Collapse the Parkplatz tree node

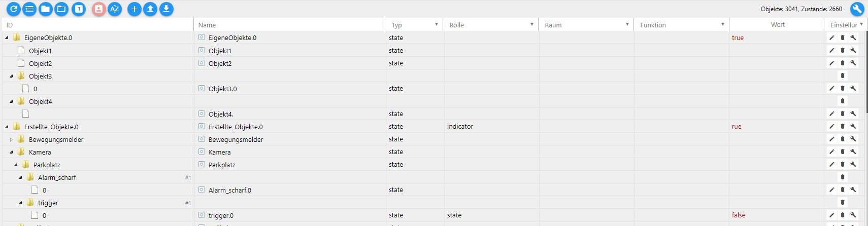(x=16, y=165)
